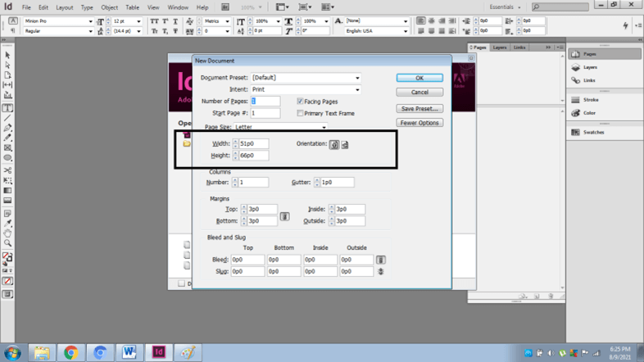Click the columns Number stepper arrows

click(x=235, y=183)
